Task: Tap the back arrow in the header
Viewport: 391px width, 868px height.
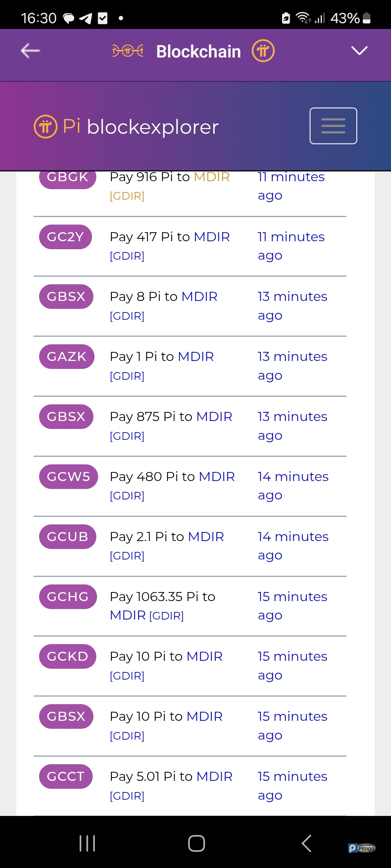Action: point(30,51)
